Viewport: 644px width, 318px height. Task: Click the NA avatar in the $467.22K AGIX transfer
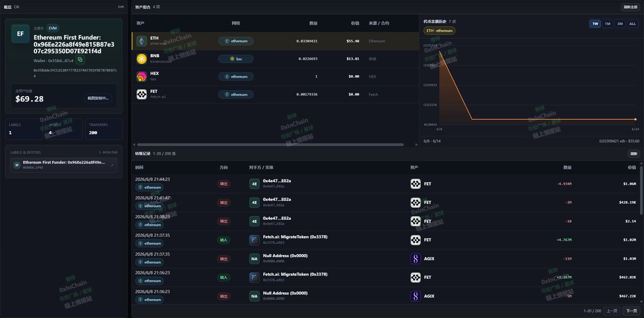click(254, 296)
